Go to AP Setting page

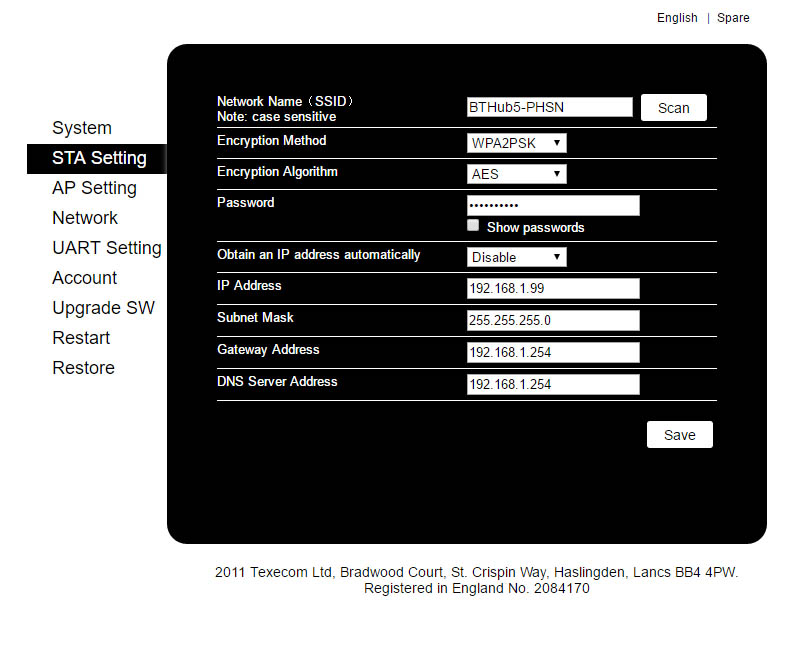tap(94, 188)
